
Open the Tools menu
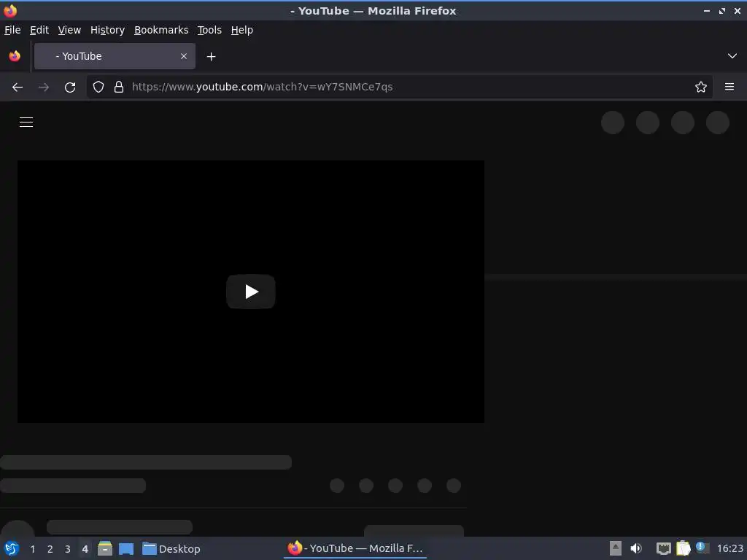point(209,30)
